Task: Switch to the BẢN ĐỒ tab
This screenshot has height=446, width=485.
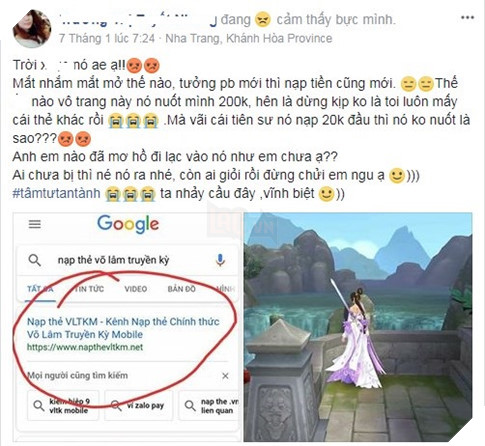Action: pyautogui.click(x=182, y=289)
